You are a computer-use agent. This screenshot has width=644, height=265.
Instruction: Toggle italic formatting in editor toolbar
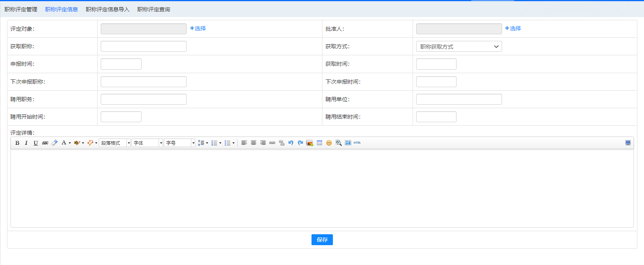(26, 143)
